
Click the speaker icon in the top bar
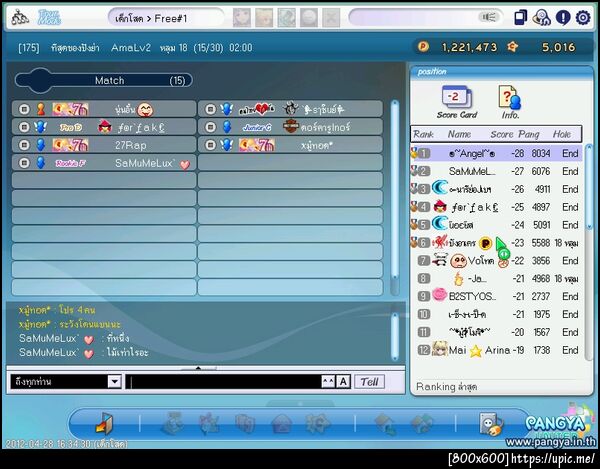pyautogui.click(x=489, y=17)
